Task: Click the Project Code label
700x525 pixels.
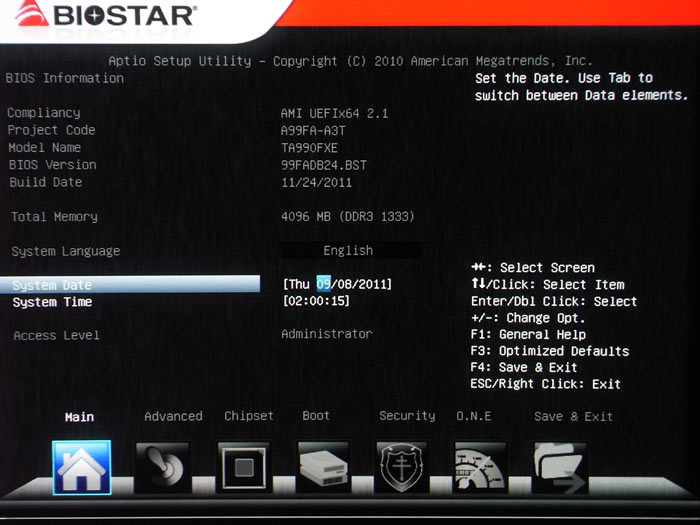Action: [x=51, y=130]
